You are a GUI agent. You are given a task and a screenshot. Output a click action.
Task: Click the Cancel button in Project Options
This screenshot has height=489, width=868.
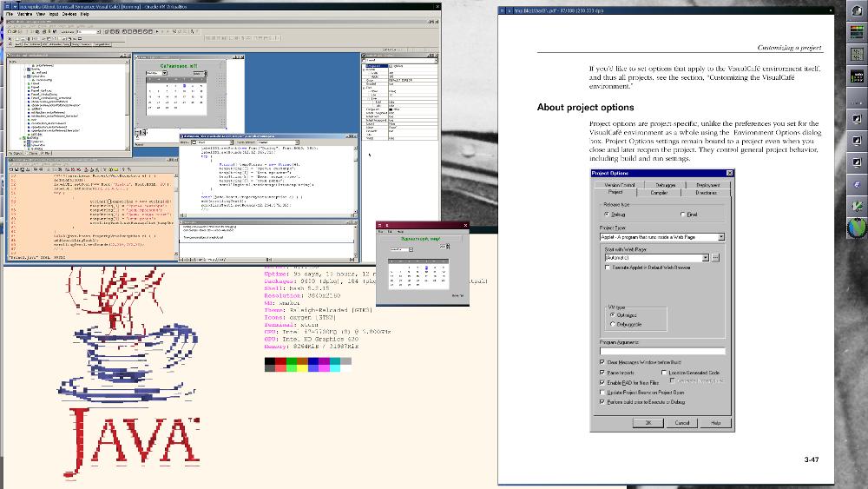pyautogui.click(x=682, y=422)
